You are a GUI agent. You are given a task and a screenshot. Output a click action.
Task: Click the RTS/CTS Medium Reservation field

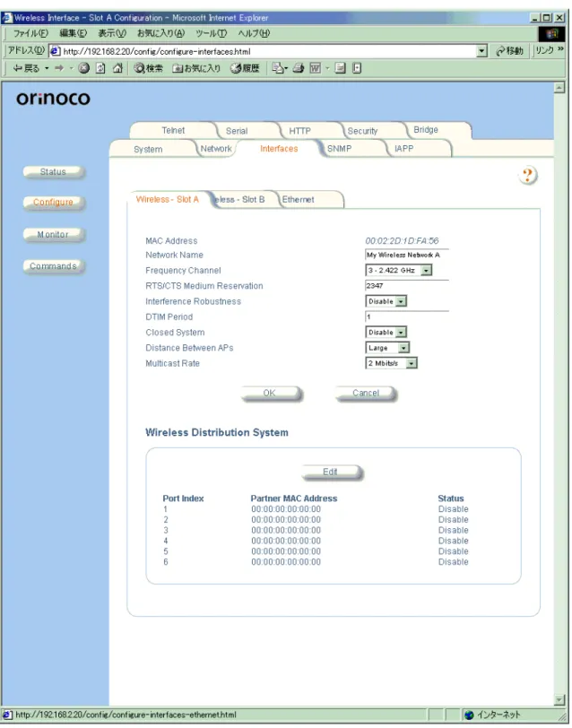pyautogui.click(x=407, y=285)
